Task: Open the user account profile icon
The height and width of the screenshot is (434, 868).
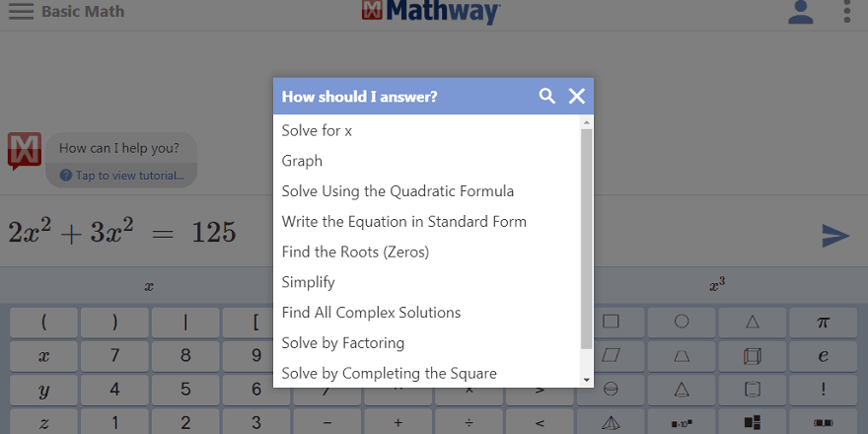Action: pyautogui.click(x=801, y=13)
